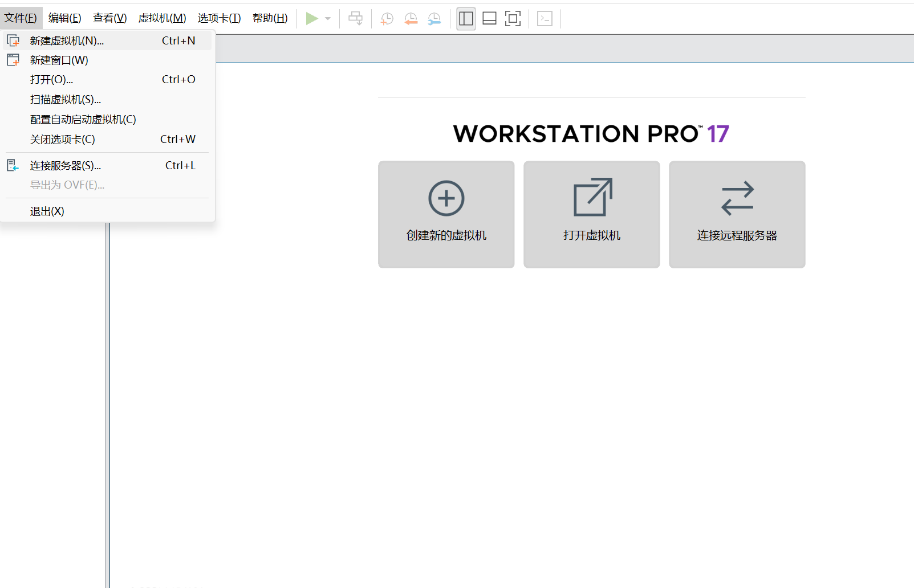Click the Revert to Snapshot icon
914x588 pixels.
point(411,19)
